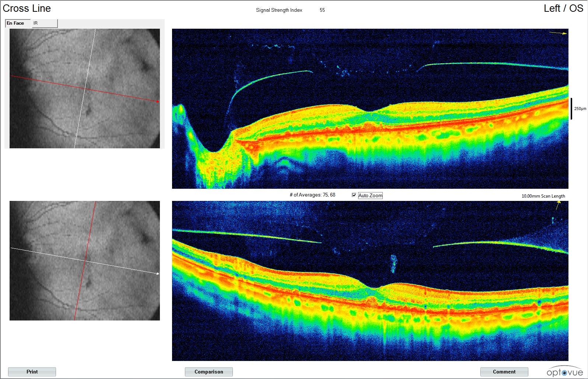This screenshot has height=379, width=588.
Task: Click the lower vertical OCT B-scan
Action: pyautogui.click(x=370, y=281)
